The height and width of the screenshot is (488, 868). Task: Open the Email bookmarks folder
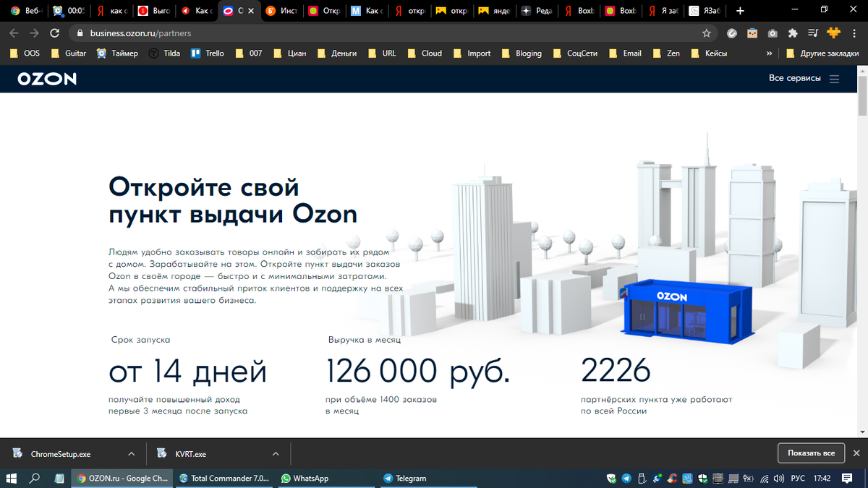[626, 53]
